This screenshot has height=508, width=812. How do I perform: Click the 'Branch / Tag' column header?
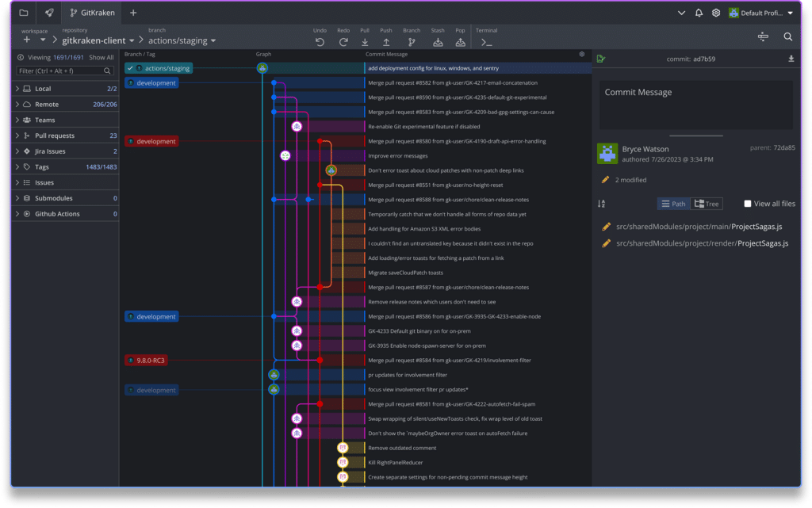tap(140, 55)
